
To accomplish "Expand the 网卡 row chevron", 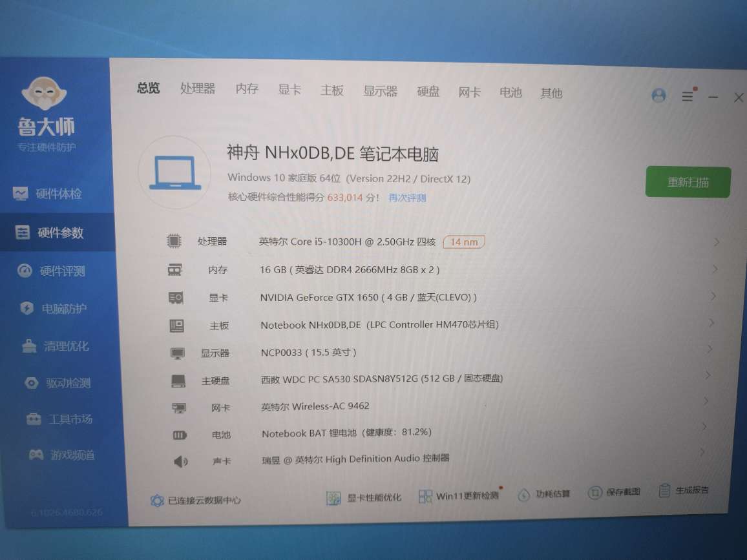I will (706, 401).
